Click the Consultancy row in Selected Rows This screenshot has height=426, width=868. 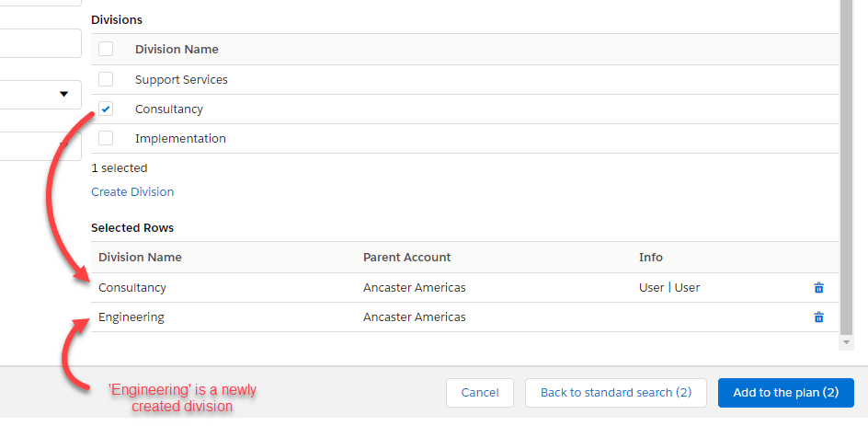pyautogui.click(x=464, y=287)
